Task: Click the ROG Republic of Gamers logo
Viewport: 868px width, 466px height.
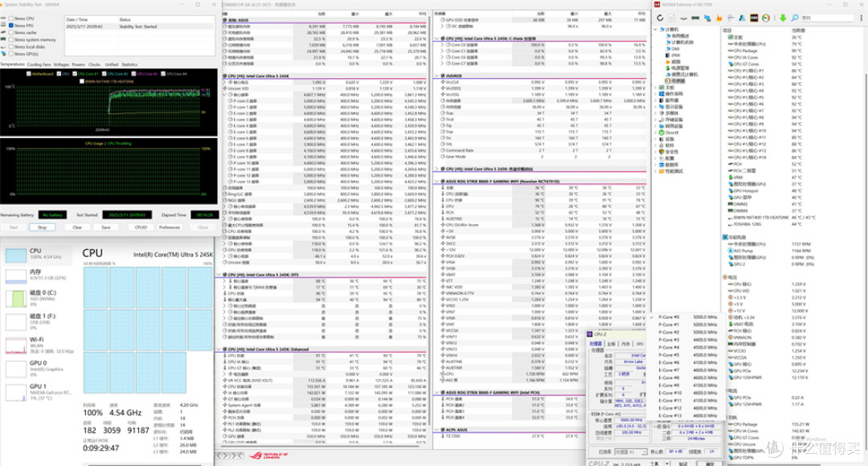Action: click(x=268, y=456)
